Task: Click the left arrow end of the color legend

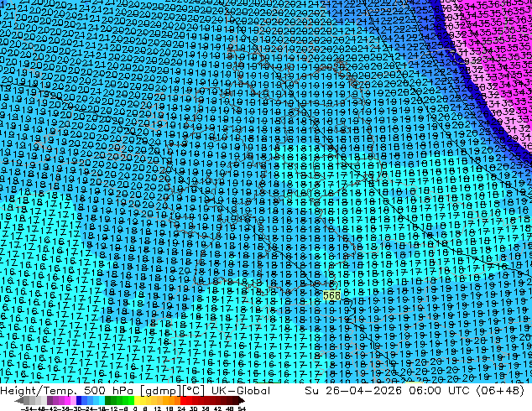Action: coord(19,400)
